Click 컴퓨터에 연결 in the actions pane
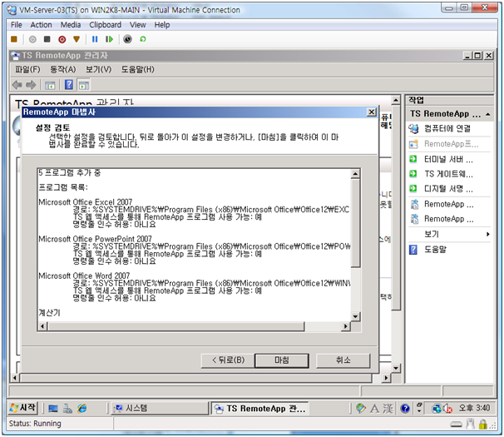504x437 pixels. [447, 129]
